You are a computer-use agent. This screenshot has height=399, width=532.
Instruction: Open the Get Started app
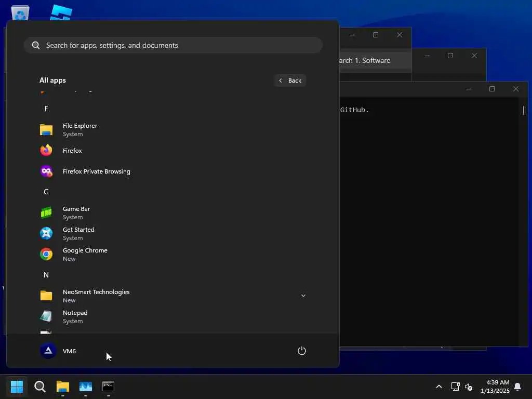[173, 233]
